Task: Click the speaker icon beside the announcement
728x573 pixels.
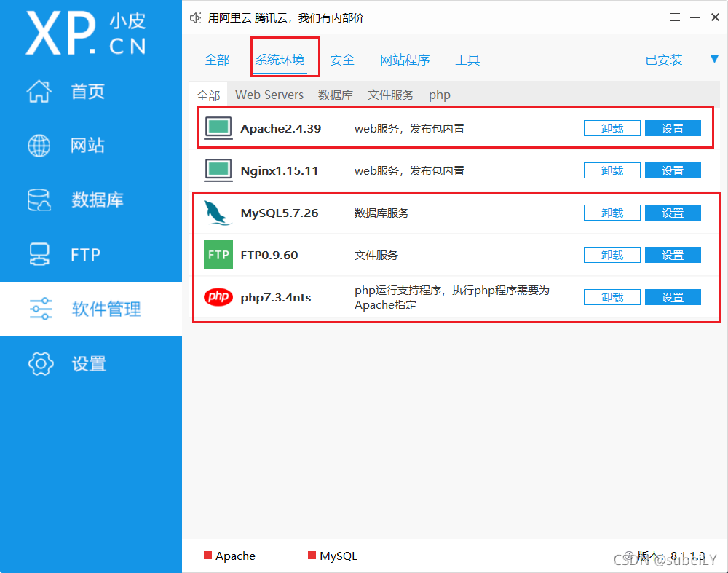Action: click(x=194, y=17)
